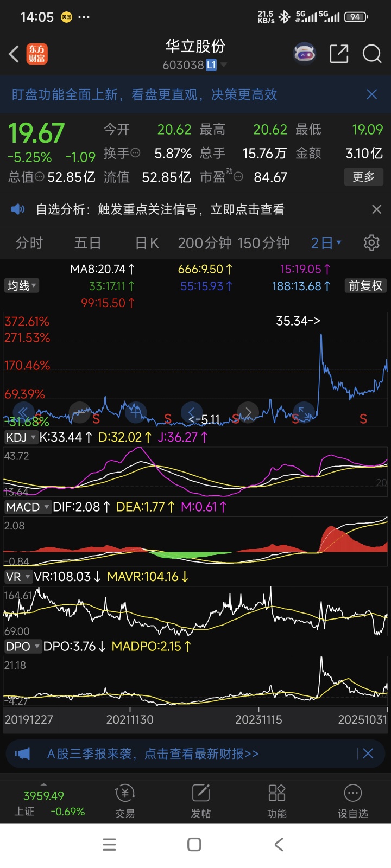This screenshot has width=391, height=868.
Task: Tap Android home button
Action: (x=194, y=845)
